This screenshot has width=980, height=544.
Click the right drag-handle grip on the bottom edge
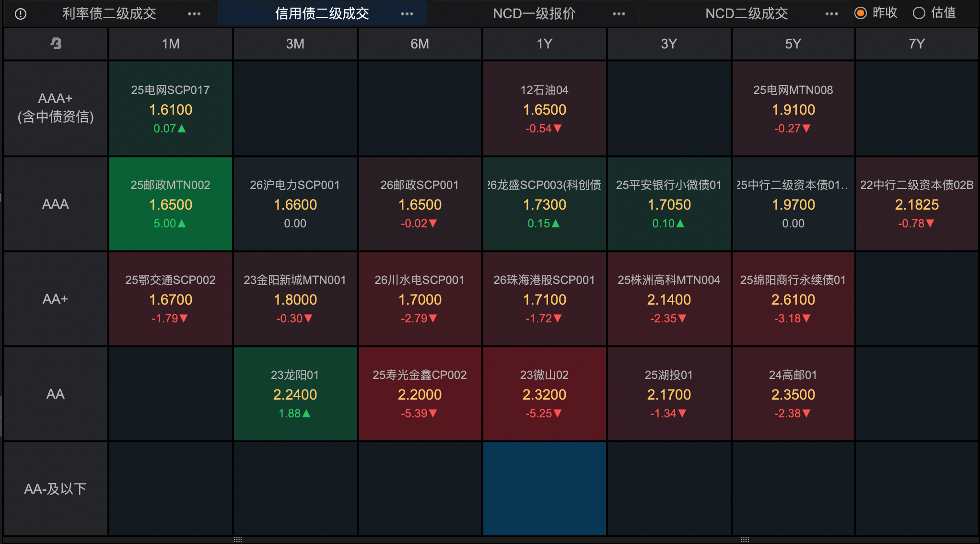coord(745,540)
